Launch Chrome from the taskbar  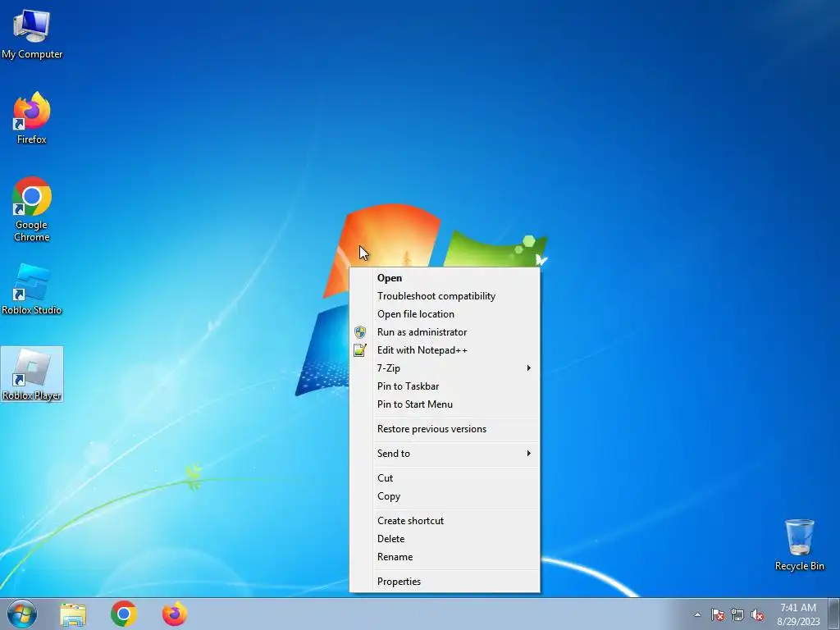click(124, 614)
